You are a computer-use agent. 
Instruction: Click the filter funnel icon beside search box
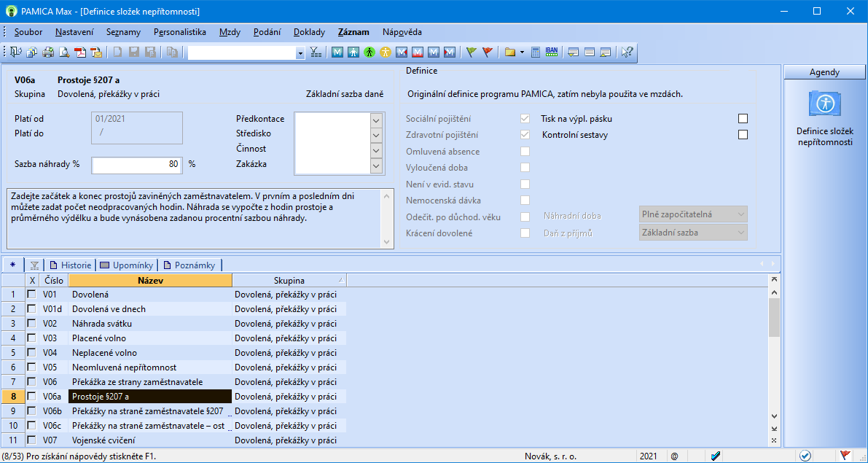pyautogui.click(x=316, y=52)
